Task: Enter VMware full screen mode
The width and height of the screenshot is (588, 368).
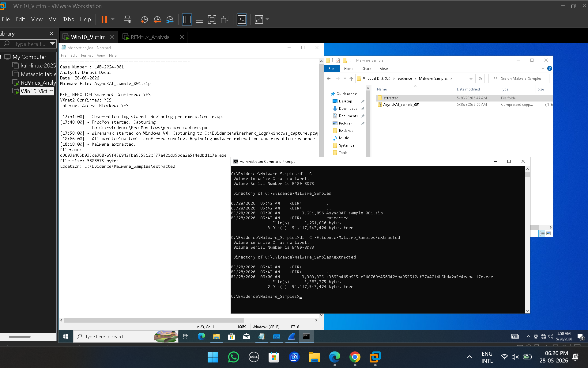Action: (x=212, y=19)
